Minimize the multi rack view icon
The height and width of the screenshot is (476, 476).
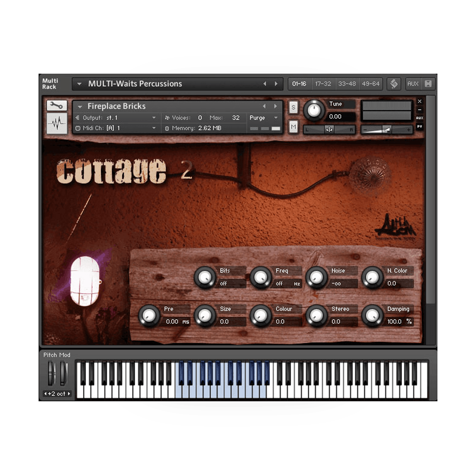point(428,84)
